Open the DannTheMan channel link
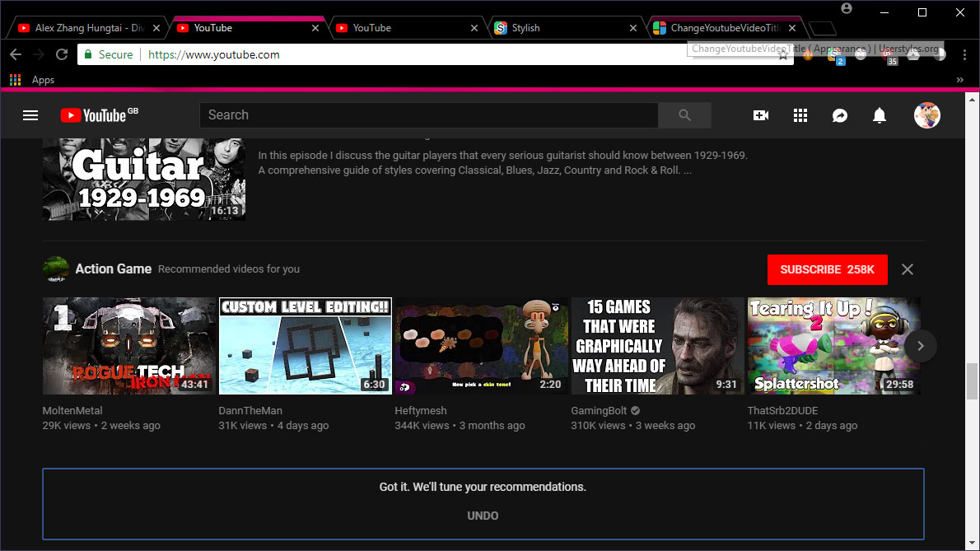This screenshot has width=980, height=551. pos(250,410)
